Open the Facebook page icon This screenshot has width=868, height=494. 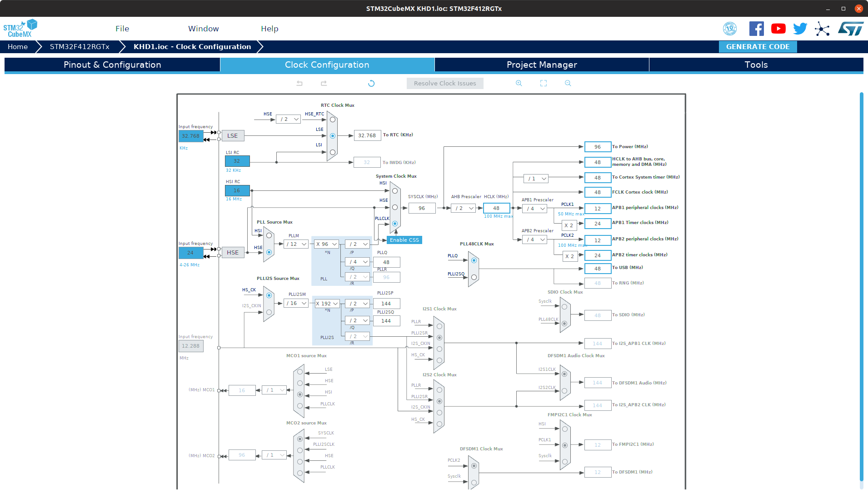point(756,29)
